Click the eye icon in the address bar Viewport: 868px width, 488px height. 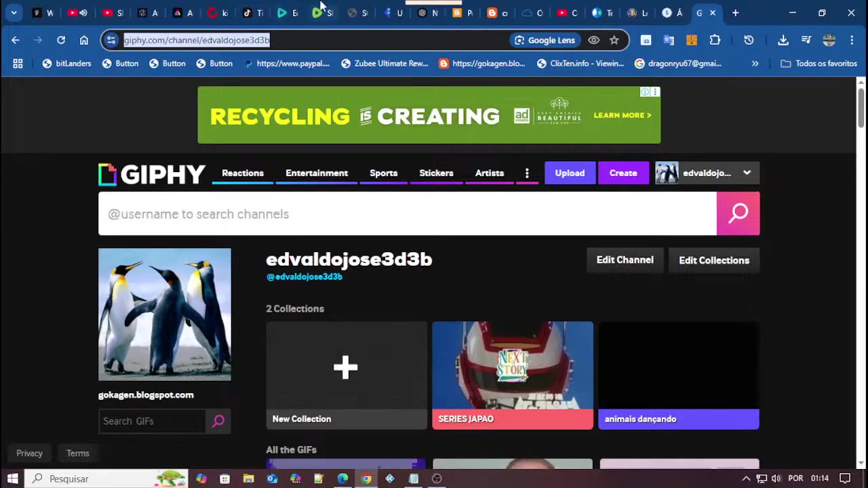593,40
